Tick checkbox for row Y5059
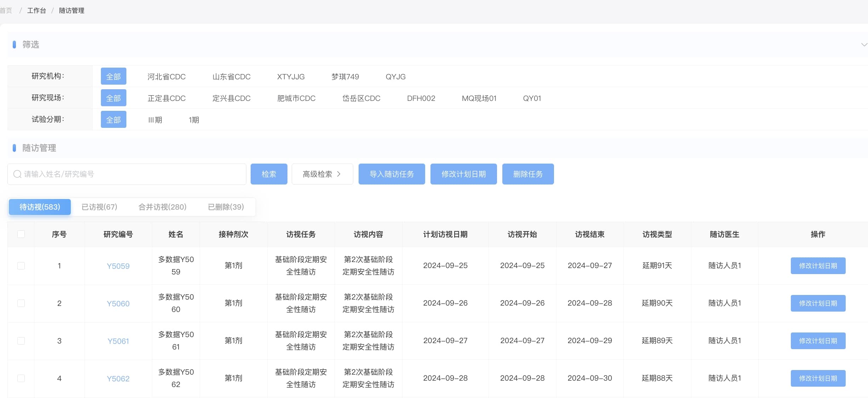 point(21,266)
